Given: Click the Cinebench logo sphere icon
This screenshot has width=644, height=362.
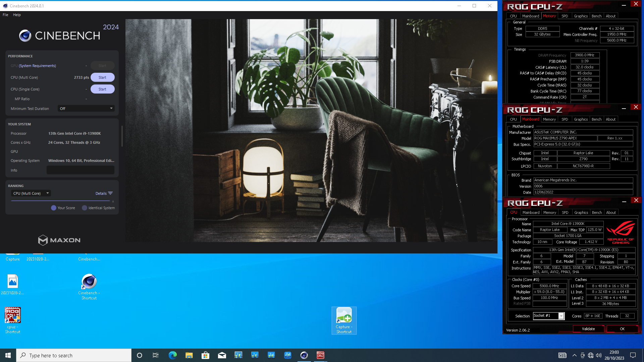Looking at the screenshot, I should 25,36.
